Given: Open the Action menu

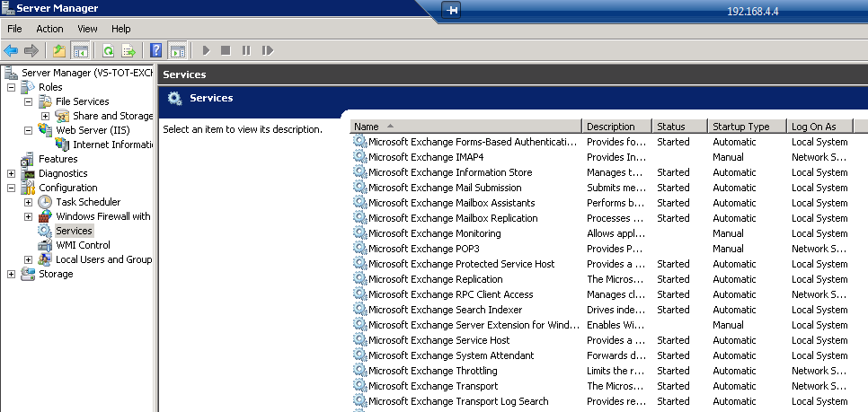Looking at the screenshot, I should point(49,29).
